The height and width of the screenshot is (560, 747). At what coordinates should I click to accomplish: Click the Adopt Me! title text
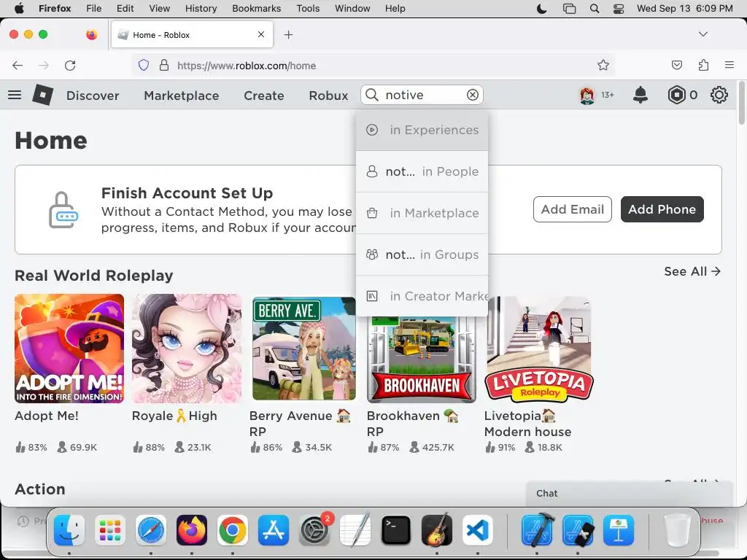pyautogui.click(x=47, y=416)
